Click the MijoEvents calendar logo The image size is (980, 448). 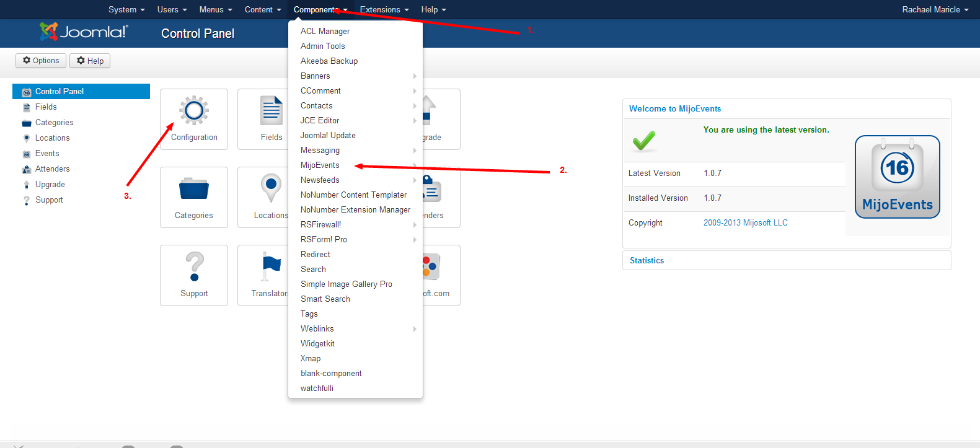898,177
